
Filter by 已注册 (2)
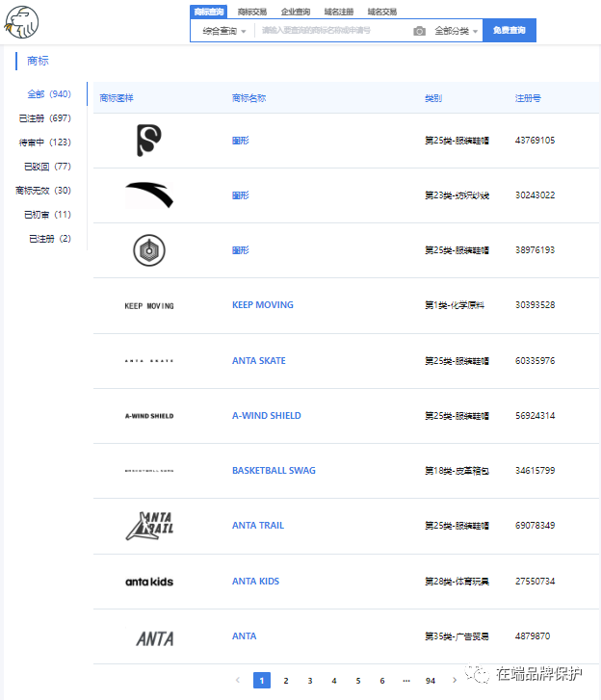click(x=50, y=239)
